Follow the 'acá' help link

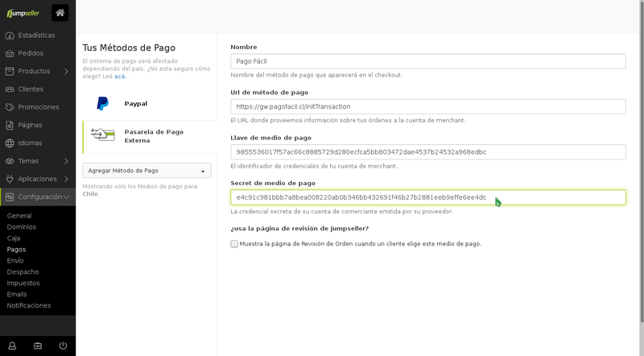pos(119,77)
